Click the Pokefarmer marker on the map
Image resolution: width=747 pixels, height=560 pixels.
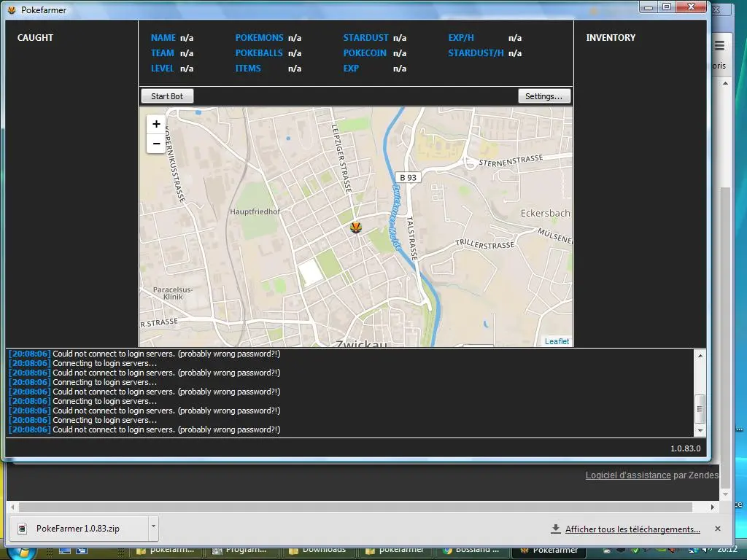[356, 227]
